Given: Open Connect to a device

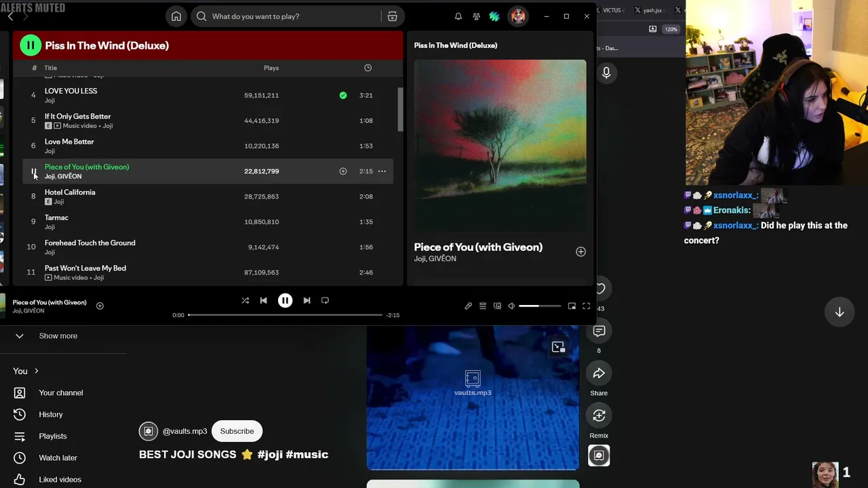Looking at the screenshot, I should pos(497,306).
